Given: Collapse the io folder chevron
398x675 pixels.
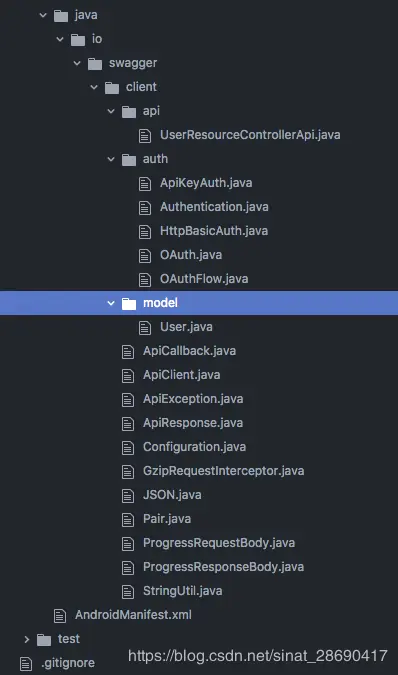Looking at the screenshot, I should (60, 39).
